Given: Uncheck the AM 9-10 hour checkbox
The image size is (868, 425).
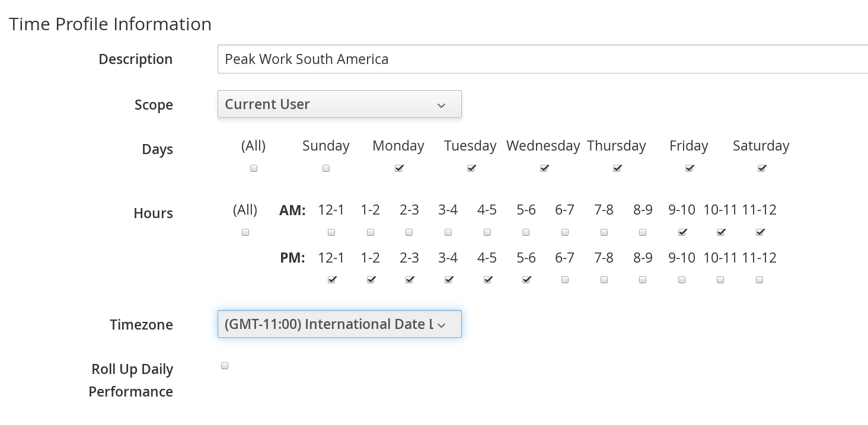Looking at the screenshot, I should click(682, 232).
